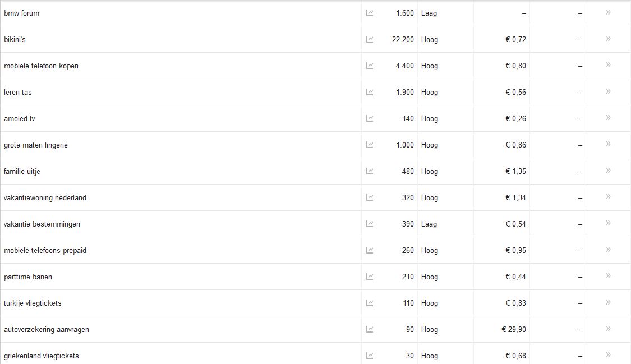
Task: Select the keyword mobiele telefoons prepaid
Action: click(45, 251)
